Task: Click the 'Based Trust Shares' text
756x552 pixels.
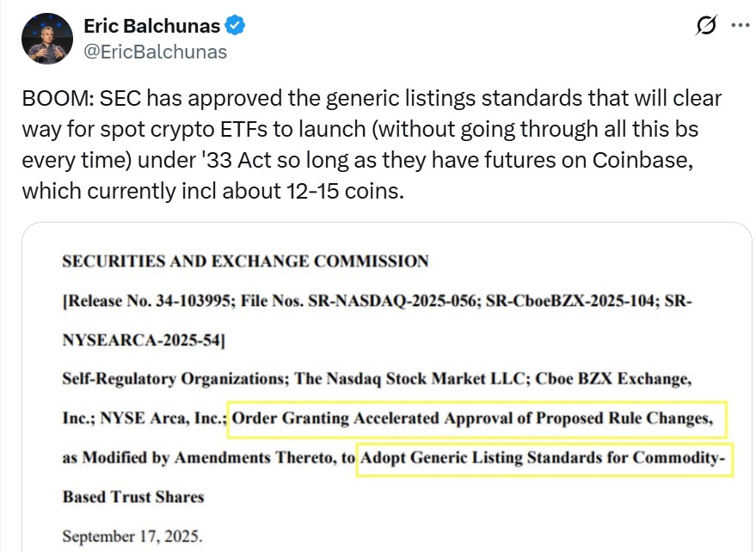Action: [133, 497]
